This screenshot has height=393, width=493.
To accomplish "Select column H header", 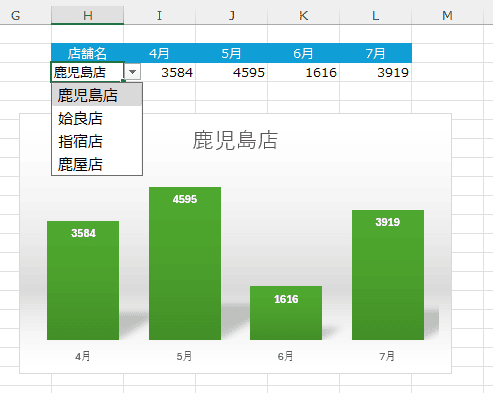I will coord(87,15).
